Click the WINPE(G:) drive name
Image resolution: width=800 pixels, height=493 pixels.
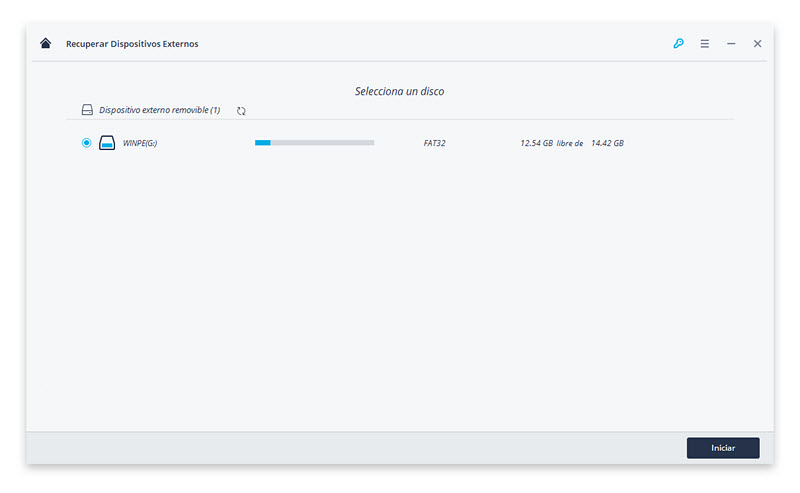(x=140, y=143)
